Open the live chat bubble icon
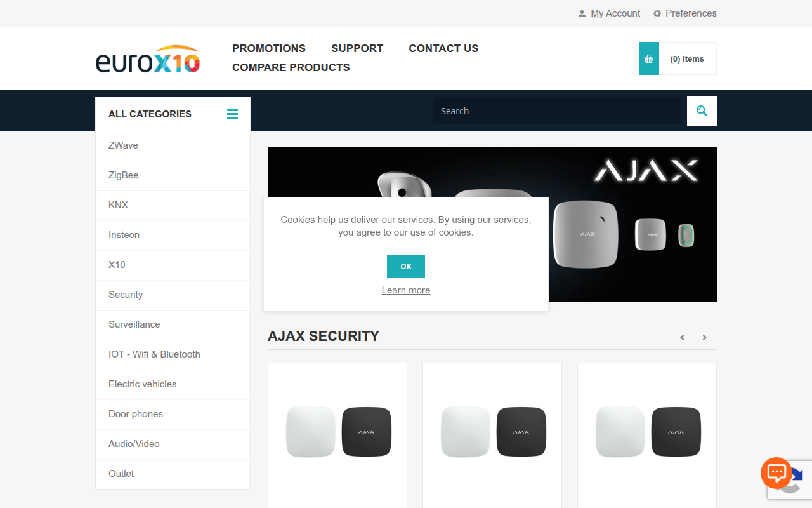This screenshot has width=812, height=508. tap(776, 472)
